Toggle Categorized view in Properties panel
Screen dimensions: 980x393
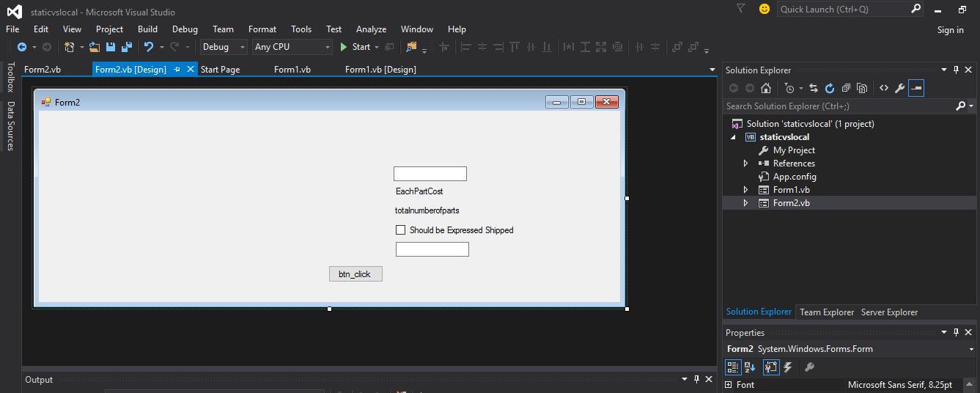(732, 367)
